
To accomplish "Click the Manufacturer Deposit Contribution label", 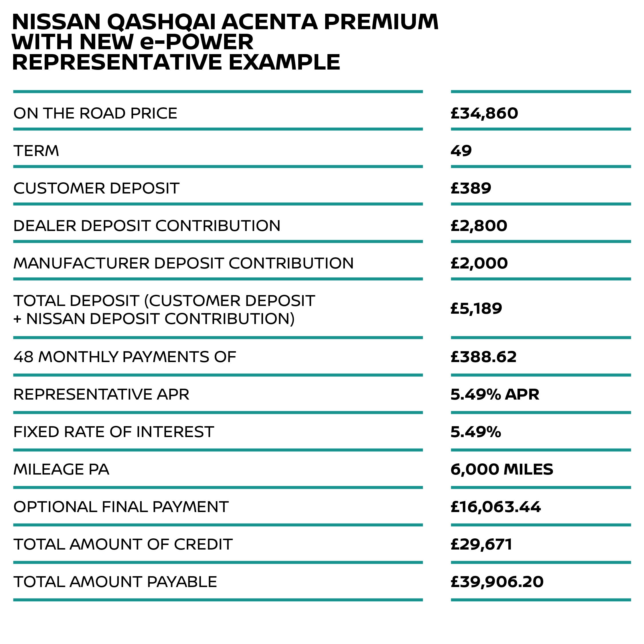I will (183, 263).
